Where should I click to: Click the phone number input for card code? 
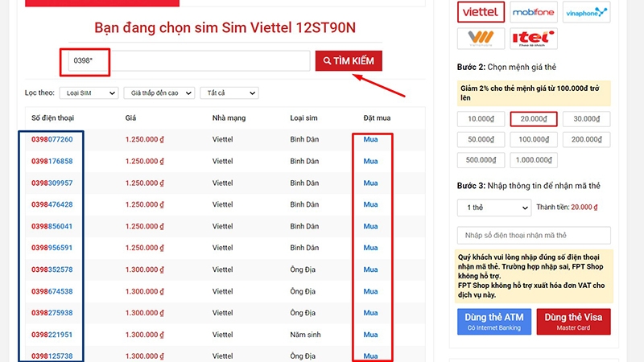pos(534,236)
